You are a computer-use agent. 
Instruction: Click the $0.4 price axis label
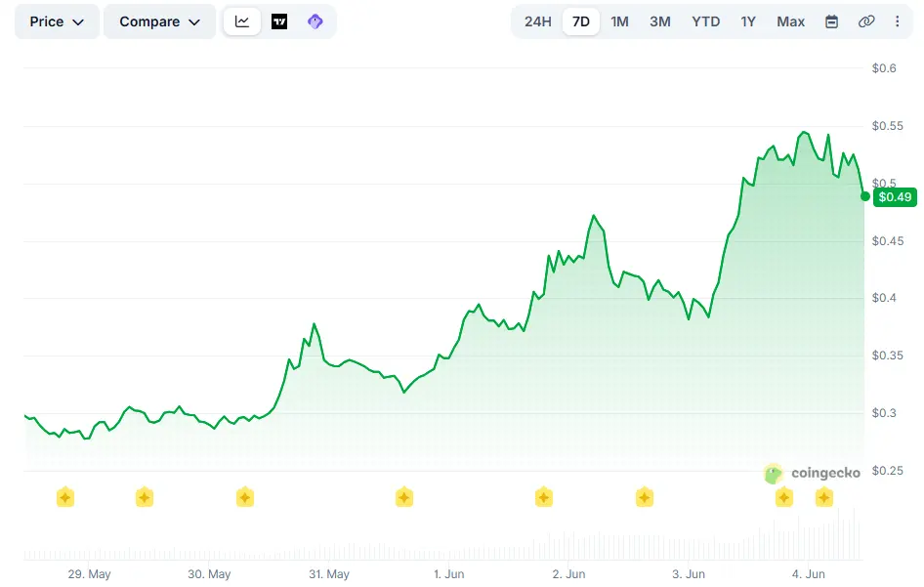pyautogui.click(x=884, y=298)
